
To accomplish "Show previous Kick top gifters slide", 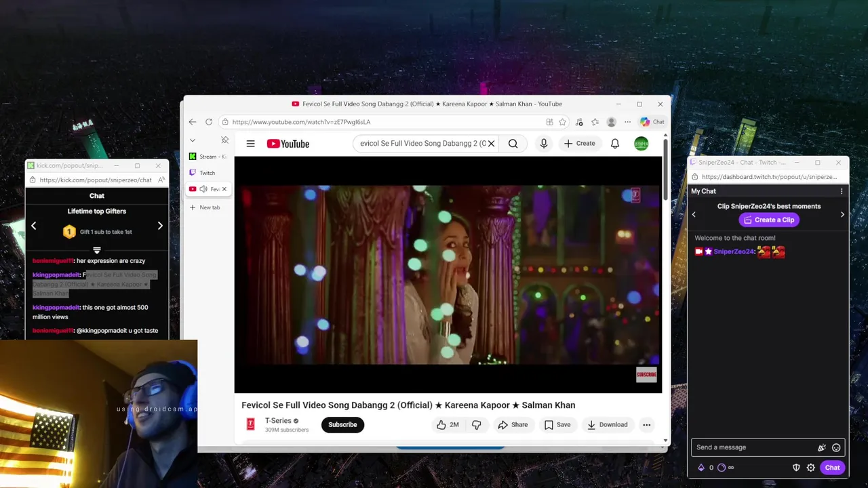I will point(34,226).
